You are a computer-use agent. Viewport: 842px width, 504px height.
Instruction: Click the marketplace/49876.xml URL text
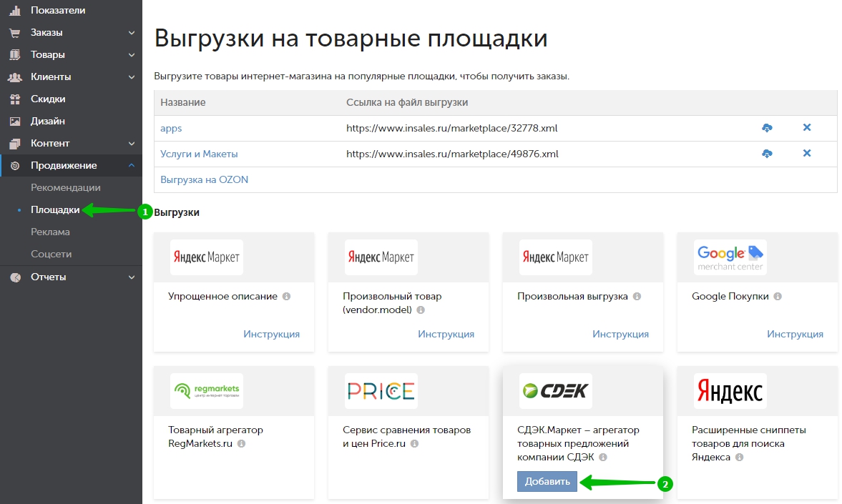[452, 154]
